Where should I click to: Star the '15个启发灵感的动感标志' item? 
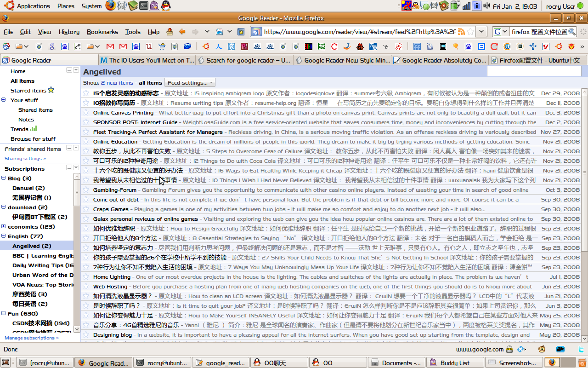(86, 93)
